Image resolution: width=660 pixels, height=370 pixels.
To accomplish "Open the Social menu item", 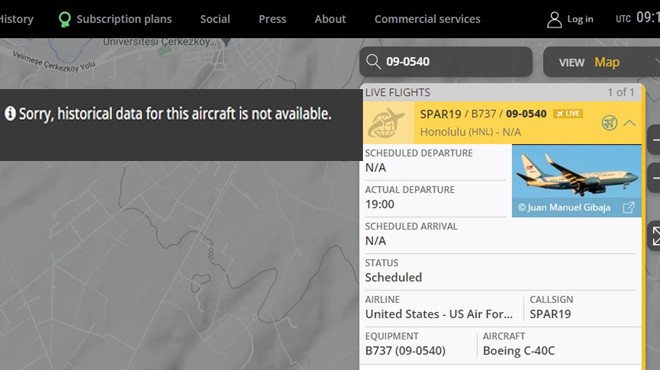I will click(215, 19).
